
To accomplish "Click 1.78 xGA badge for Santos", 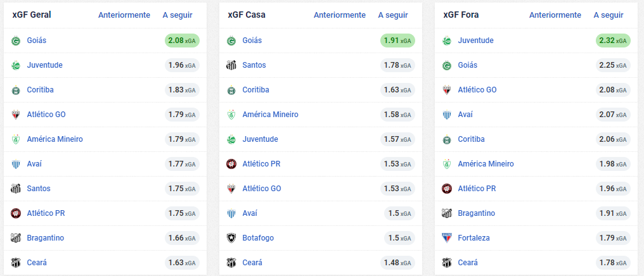I will [x=397, y=65].
